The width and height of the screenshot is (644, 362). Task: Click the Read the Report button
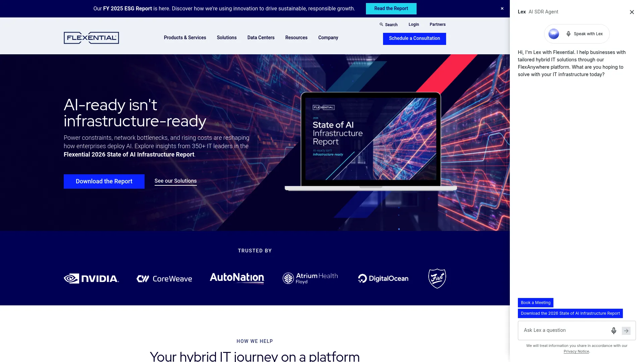pyautogui.click(x=391, y=9)
